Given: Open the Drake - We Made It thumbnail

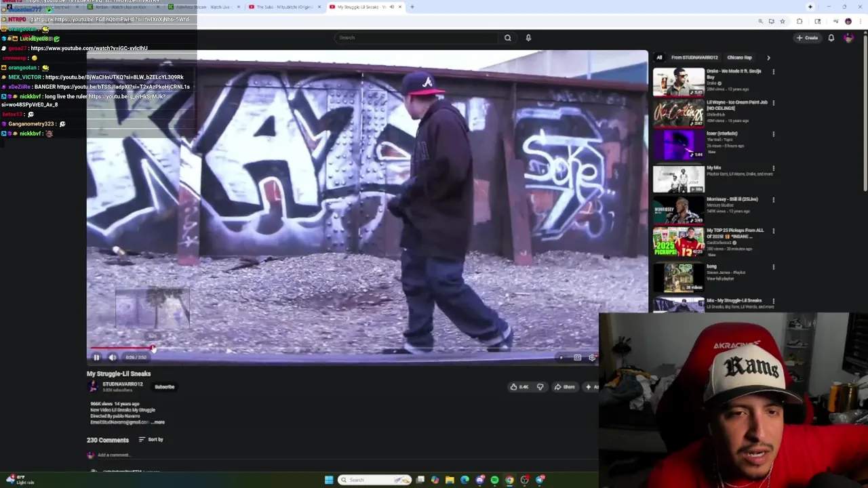Looking at the screenshot, I should 679,82.
